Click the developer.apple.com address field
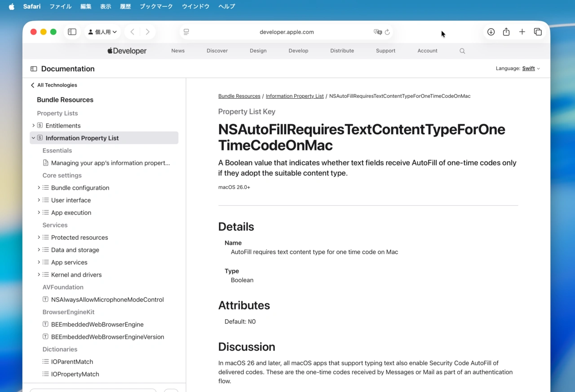Image resolution: width=575 pixels, height=392 pixels. (287, 32)
